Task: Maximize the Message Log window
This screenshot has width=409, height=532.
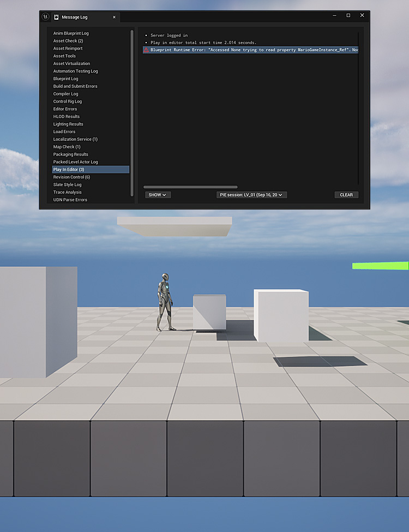Action: 348,16
